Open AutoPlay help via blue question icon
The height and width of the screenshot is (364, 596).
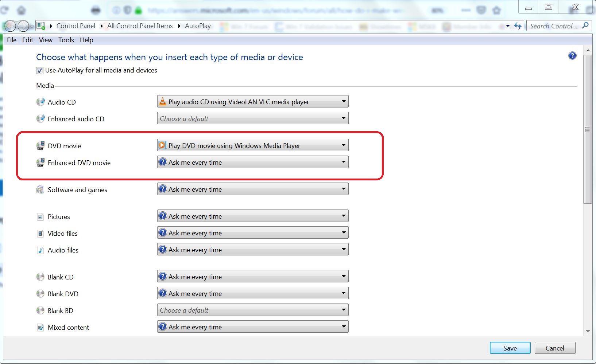[x=572, y=56]
